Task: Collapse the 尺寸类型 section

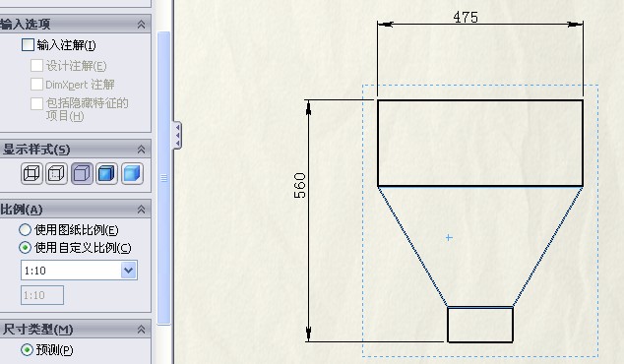Action: 141,329
